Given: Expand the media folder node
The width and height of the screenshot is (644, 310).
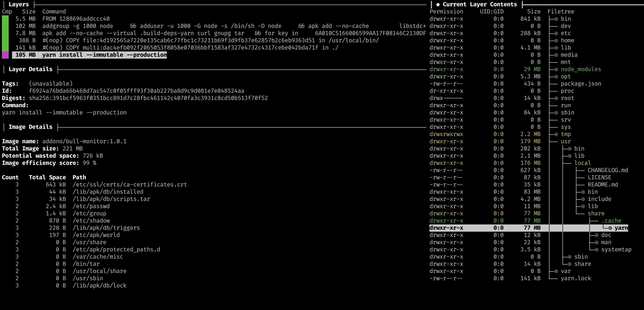Looking at the screenshot, I should click(556, 55).
